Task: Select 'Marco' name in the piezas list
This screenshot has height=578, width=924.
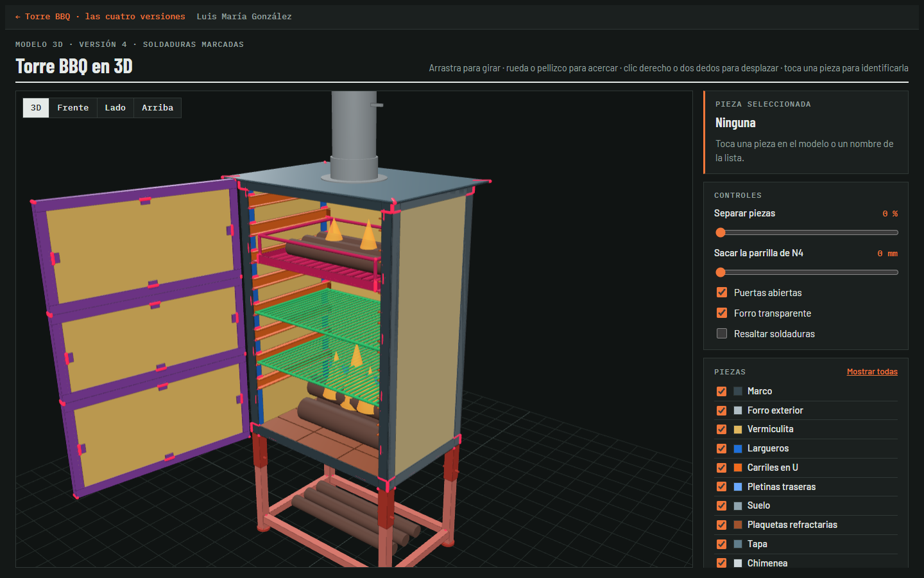Action: tap(760, 391)
